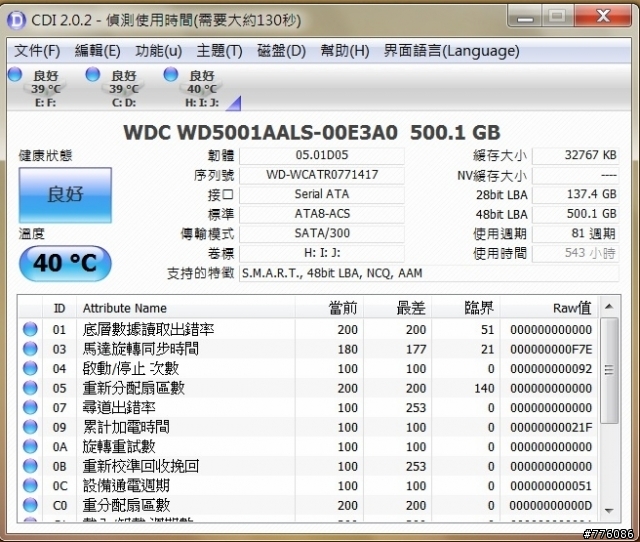Click status orb of attribute C0 row
This screenshot has height=542, width=640.
[x=30, y=505]
